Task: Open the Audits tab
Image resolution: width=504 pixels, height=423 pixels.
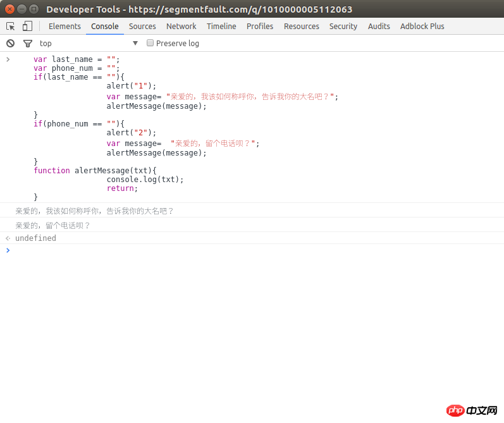Action: click(379, 26)
